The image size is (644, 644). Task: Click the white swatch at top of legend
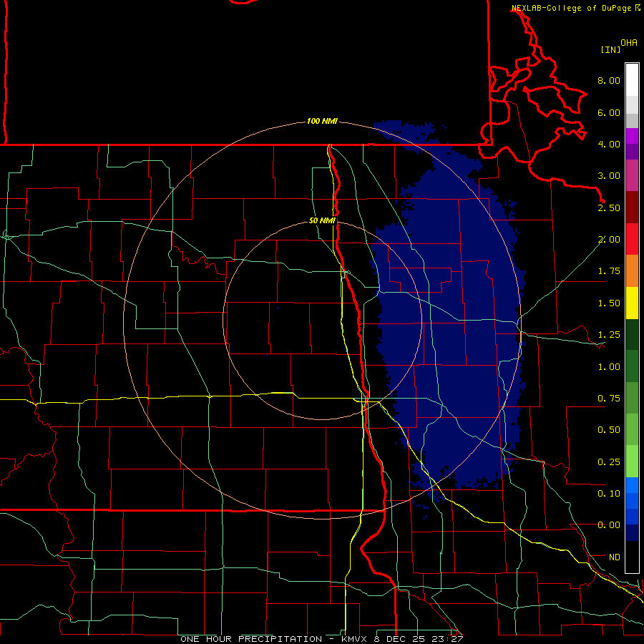[632, 79]
